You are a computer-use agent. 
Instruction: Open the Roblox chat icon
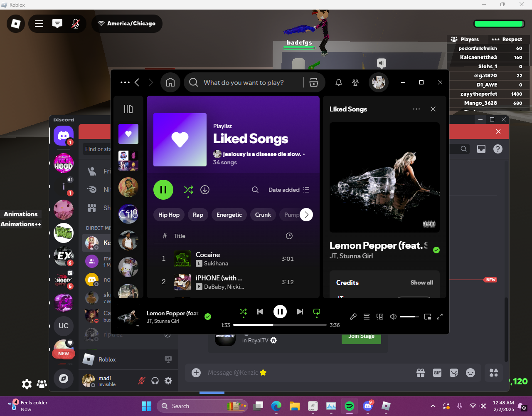(57, 24)
